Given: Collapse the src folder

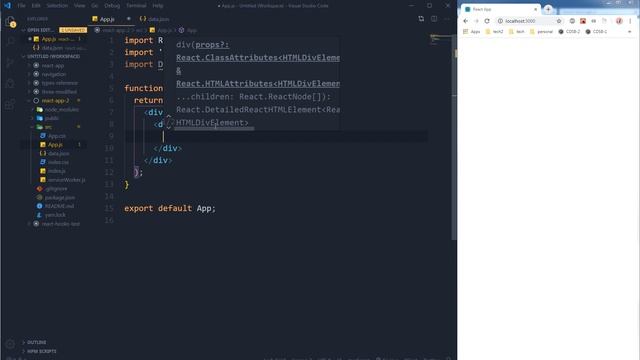Looking at the screenshot, I should (x=48, y=127).
